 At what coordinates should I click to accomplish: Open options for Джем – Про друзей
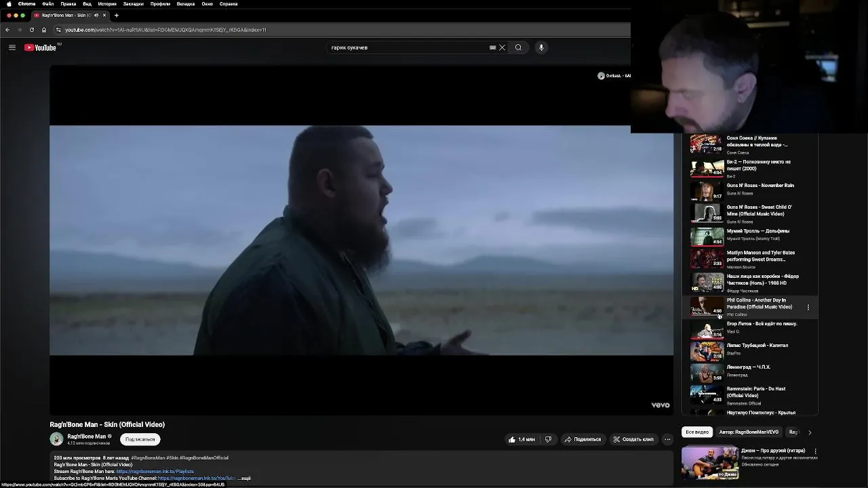pyautogui.click(x=815, y=451)
